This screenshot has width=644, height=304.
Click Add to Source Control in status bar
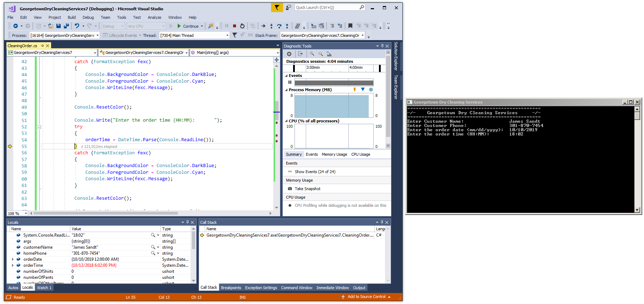(x=367, y=297)
